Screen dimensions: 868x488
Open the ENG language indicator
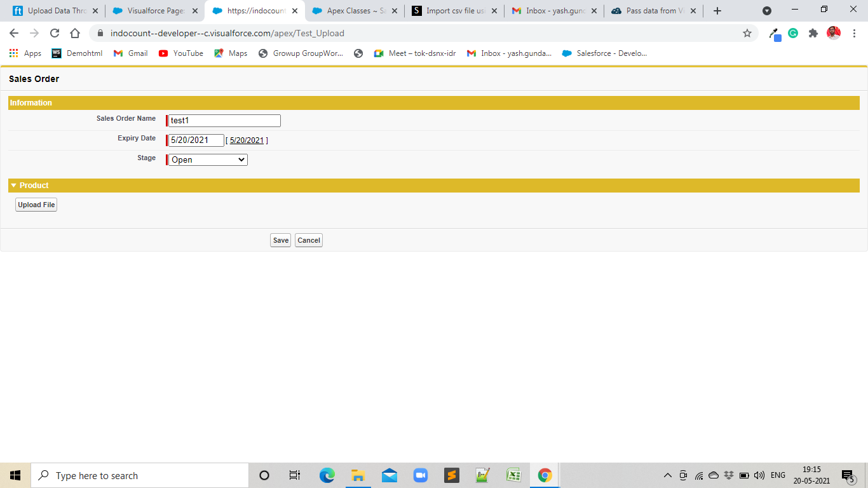[x=778, y=475]
